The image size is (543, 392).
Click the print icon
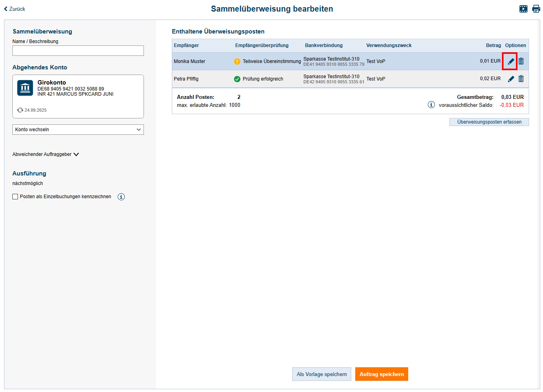pyautogui.click(x=536, y=9)
